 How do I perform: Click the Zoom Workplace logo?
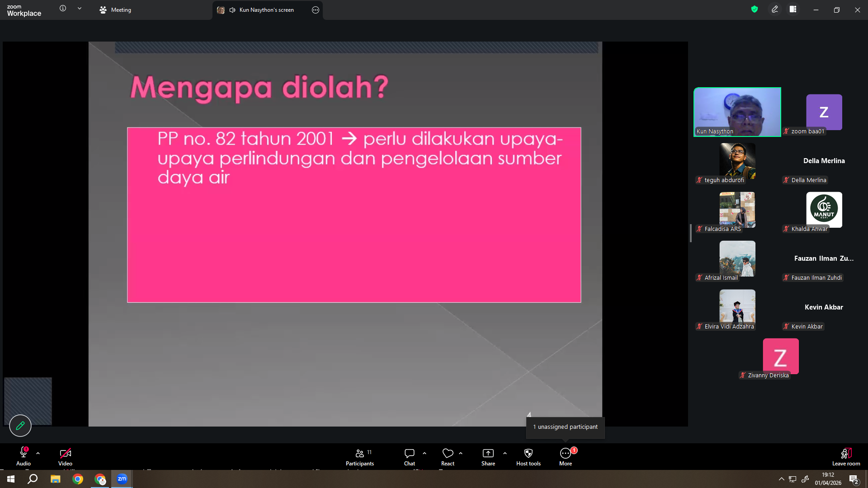click(x=24, y=10)
